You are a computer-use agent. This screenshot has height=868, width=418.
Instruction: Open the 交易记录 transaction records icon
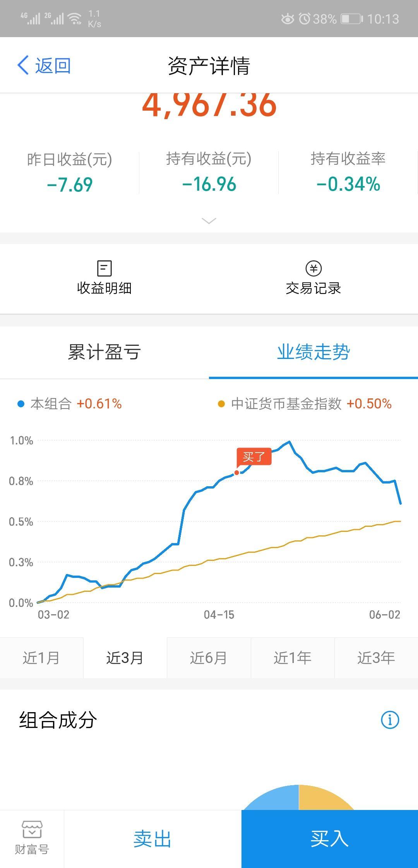[x=313, y=268]
